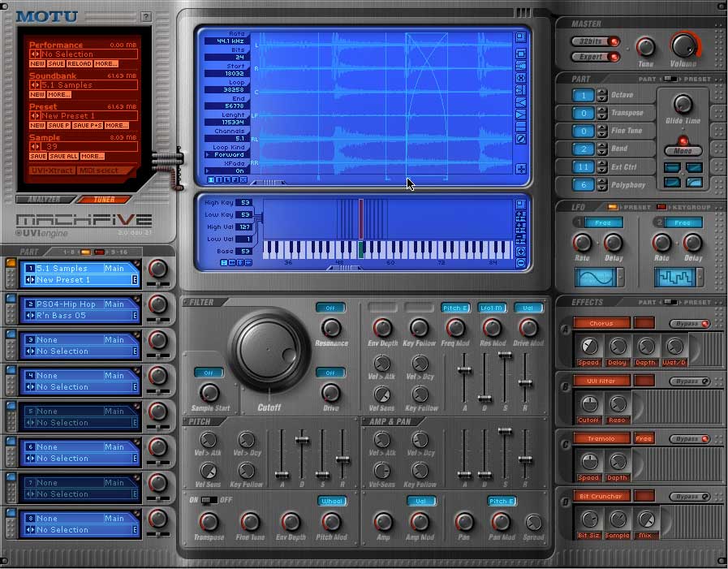
Task: Click the bottom-right velocity curve shape icon
Action: point(694,182)
